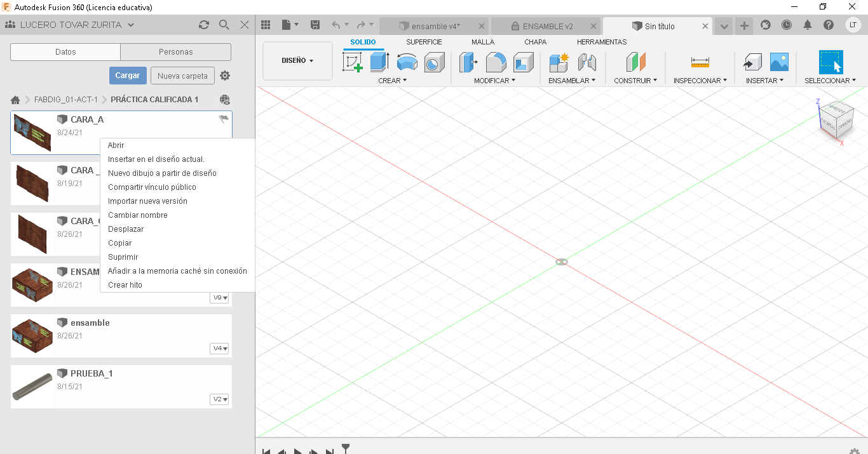Click the Joint tool icon
The width and height of the screenshot is (868, 454).
(x=587, y=62)
